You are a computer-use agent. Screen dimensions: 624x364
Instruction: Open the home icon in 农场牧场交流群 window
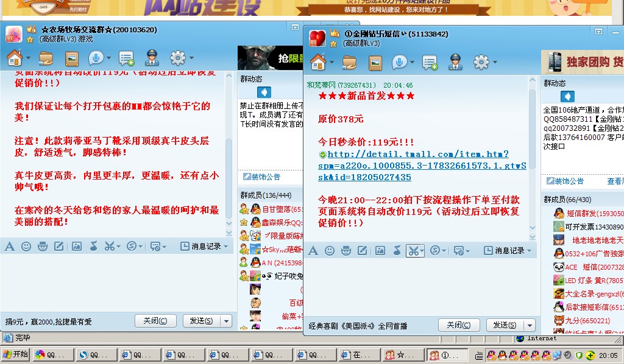tap(15, 58)
